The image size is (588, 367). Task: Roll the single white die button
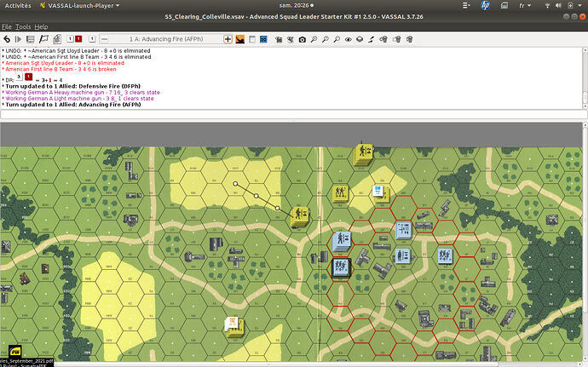tap(92, 39)
